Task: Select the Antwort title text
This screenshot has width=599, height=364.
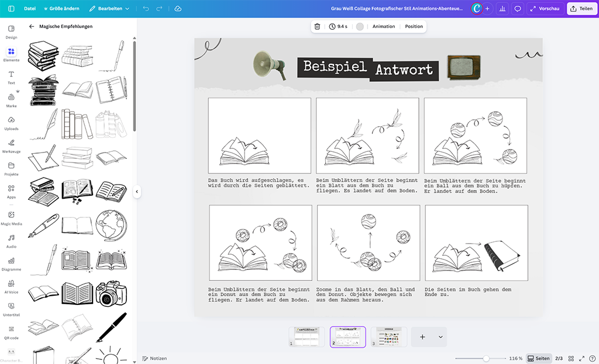Action: pyautogui.click(x=404, y=71)
